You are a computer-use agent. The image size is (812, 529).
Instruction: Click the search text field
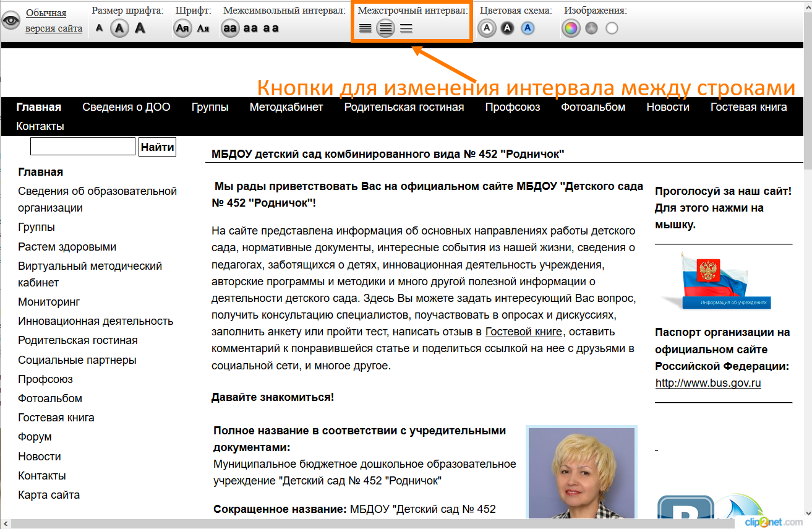[x=83, y=147]
